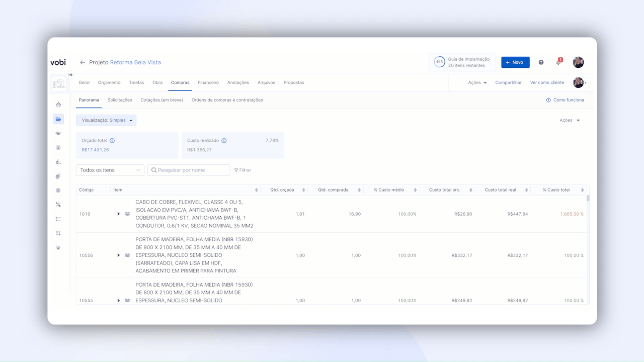Open the Solicitações sub-tab

(120, 100)
